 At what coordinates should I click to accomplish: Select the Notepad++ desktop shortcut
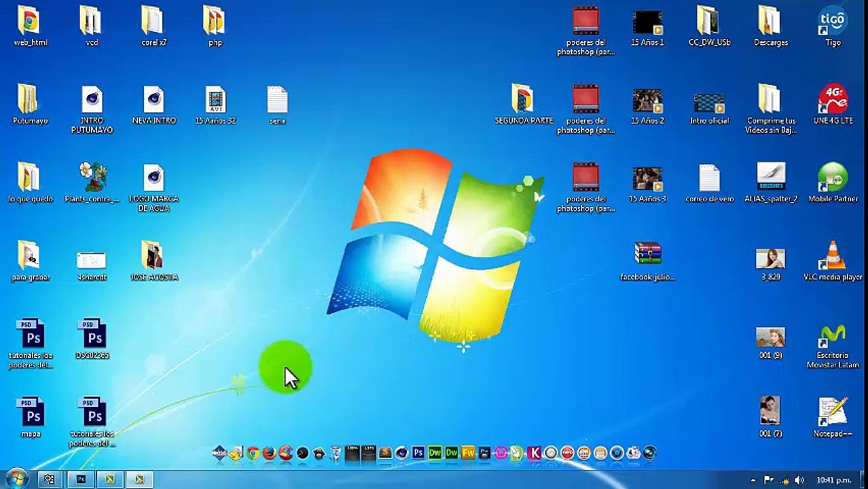click(x=833, y=418)
